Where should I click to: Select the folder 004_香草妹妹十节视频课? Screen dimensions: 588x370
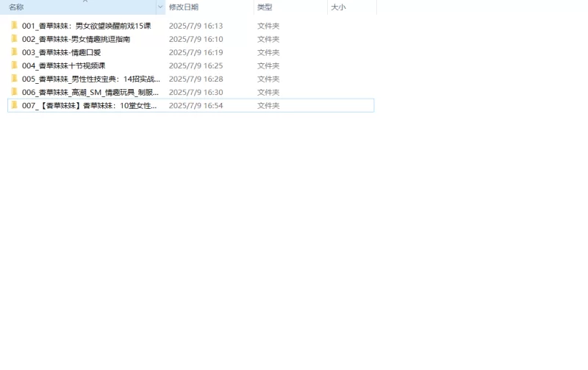63,65
